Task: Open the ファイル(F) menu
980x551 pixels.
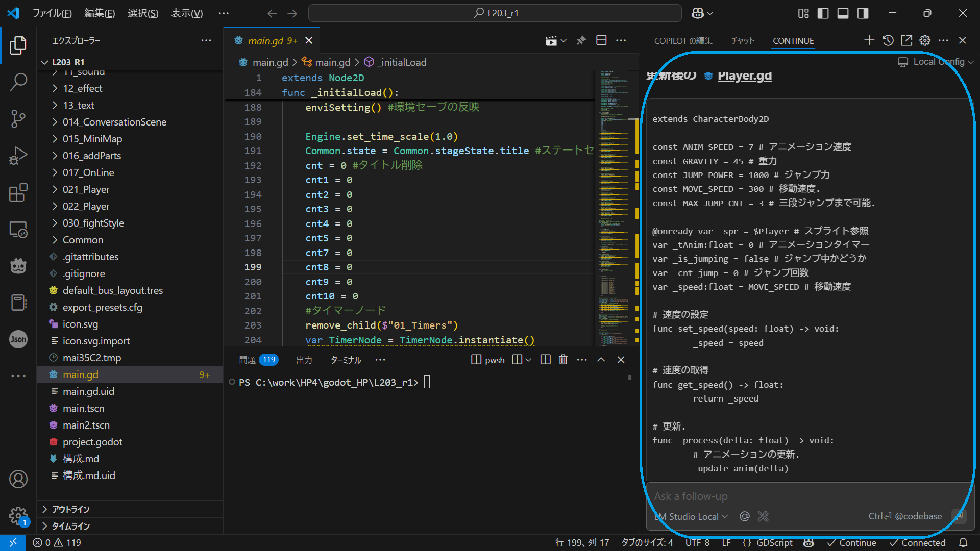Action: (52, 13)
